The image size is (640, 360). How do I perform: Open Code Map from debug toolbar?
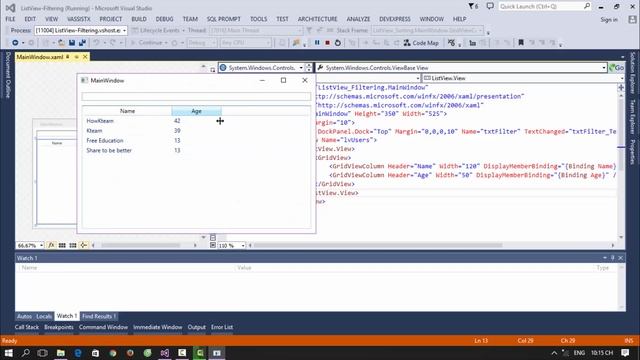[x=421, y=42]
